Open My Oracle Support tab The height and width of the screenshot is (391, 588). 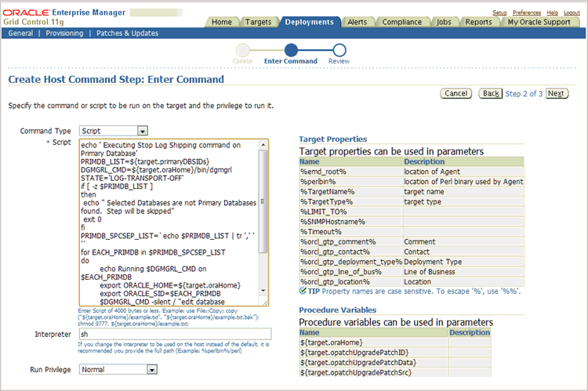click(x=539, y=22)
